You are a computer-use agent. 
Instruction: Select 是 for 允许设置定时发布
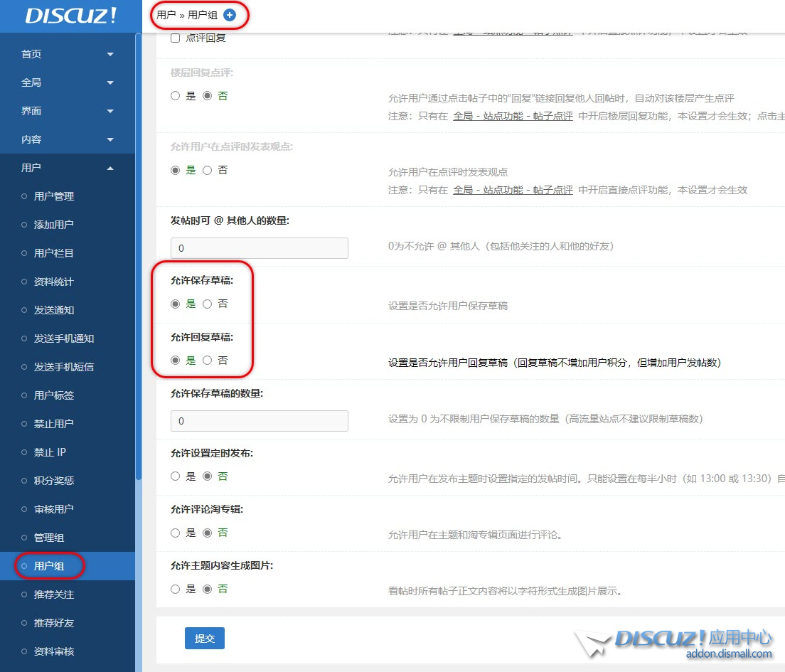[176, 476]
